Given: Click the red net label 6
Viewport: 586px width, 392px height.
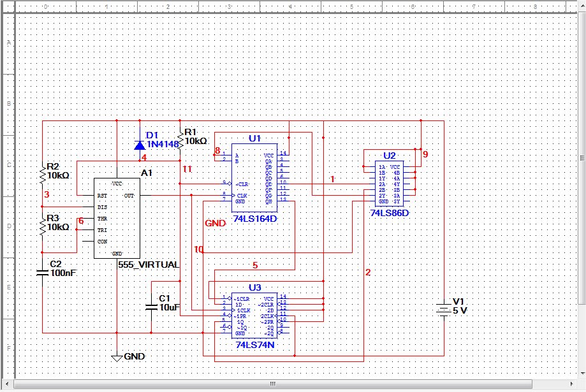Looking at the screenshot, I should pyautogui.click(x=81, y=221).
